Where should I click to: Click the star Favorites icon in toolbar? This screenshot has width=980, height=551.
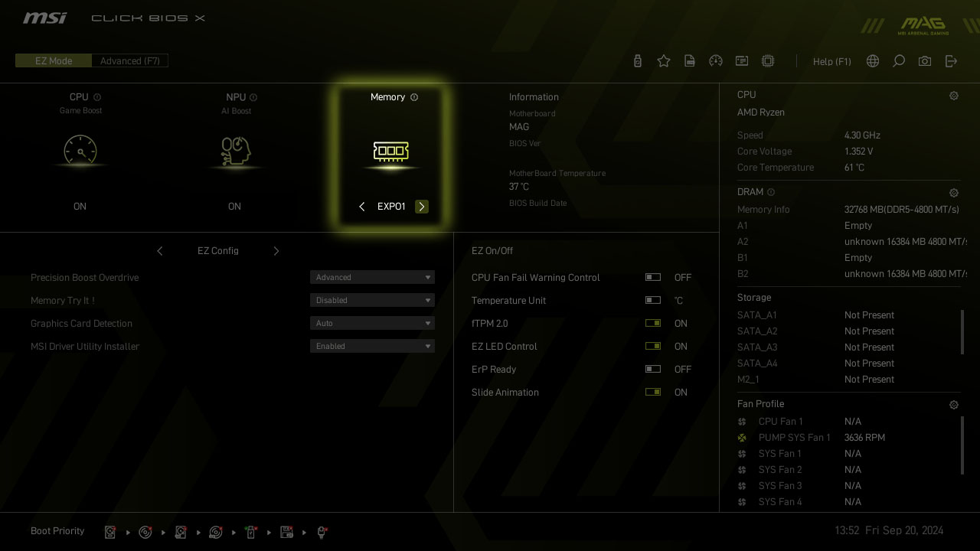point(664,61)
